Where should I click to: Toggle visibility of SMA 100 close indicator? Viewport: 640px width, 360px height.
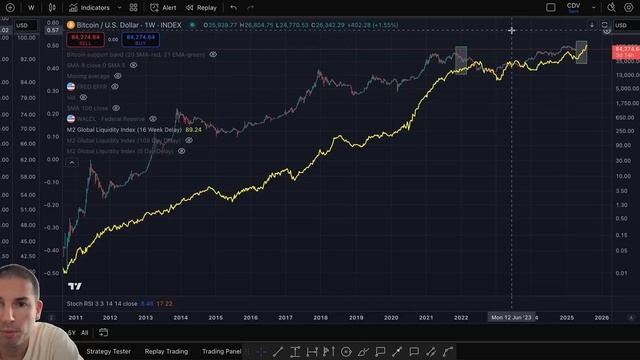tap(116, 108)
